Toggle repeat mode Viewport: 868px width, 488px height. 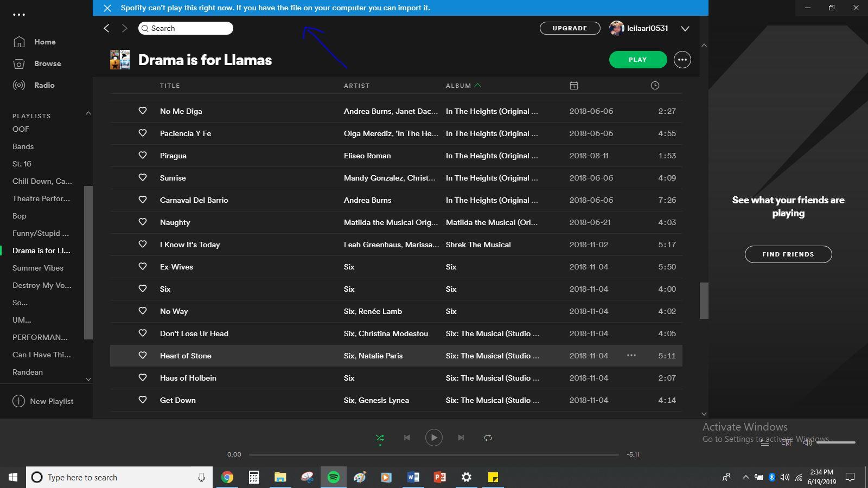click(488, 438)
